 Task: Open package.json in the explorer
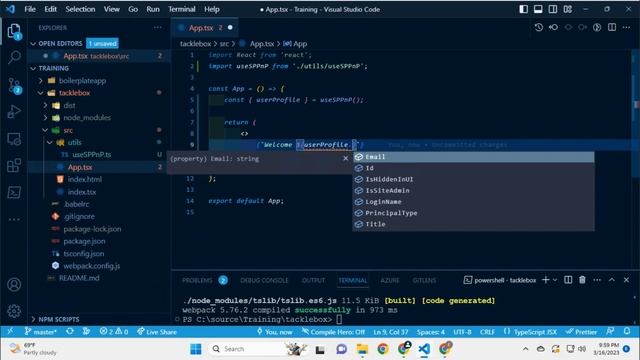tap(84, 241)
